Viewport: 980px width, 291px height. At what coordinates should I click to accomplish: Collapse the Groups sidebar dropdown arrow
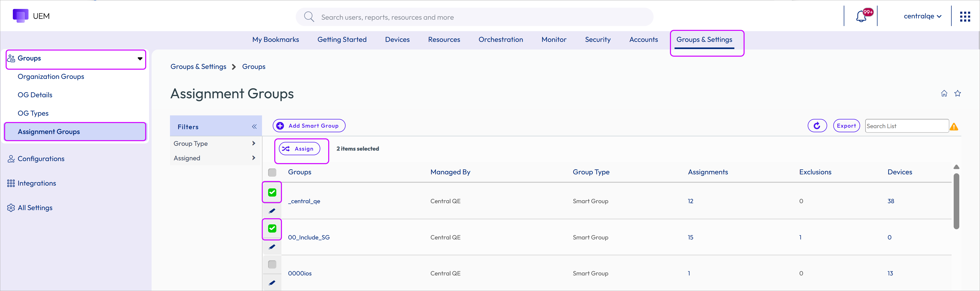(140, 58)
